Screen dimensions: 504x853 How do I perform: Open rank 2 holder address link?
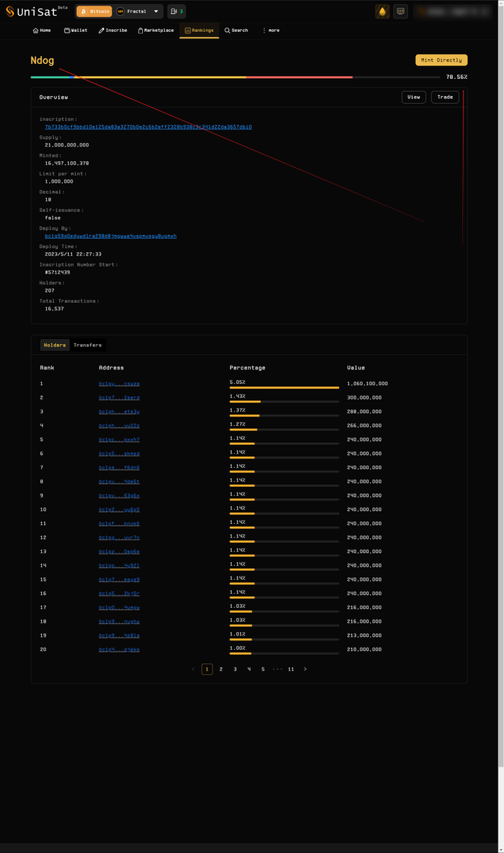119,398
